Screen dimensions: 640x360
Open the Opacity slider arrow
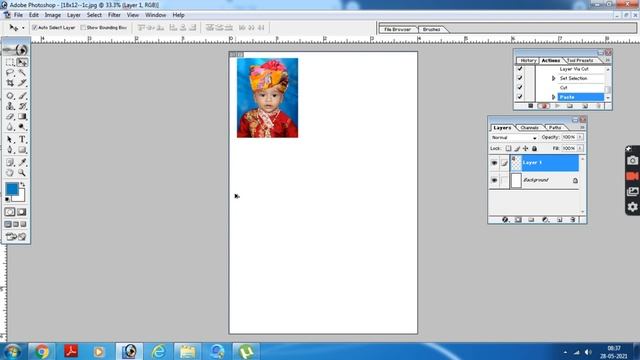pos(580,137)
